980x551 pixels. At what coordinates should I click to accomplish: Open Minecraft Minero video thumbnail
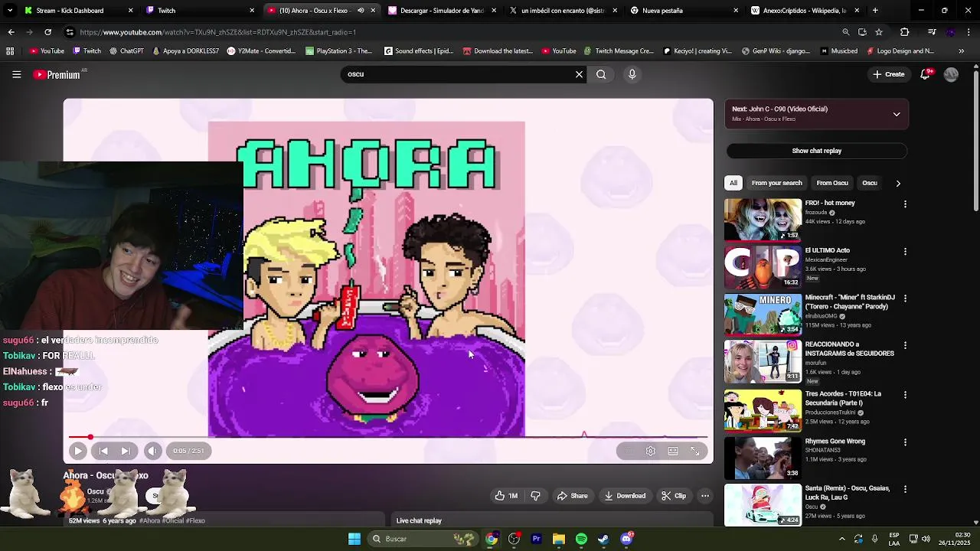point(763,315)
